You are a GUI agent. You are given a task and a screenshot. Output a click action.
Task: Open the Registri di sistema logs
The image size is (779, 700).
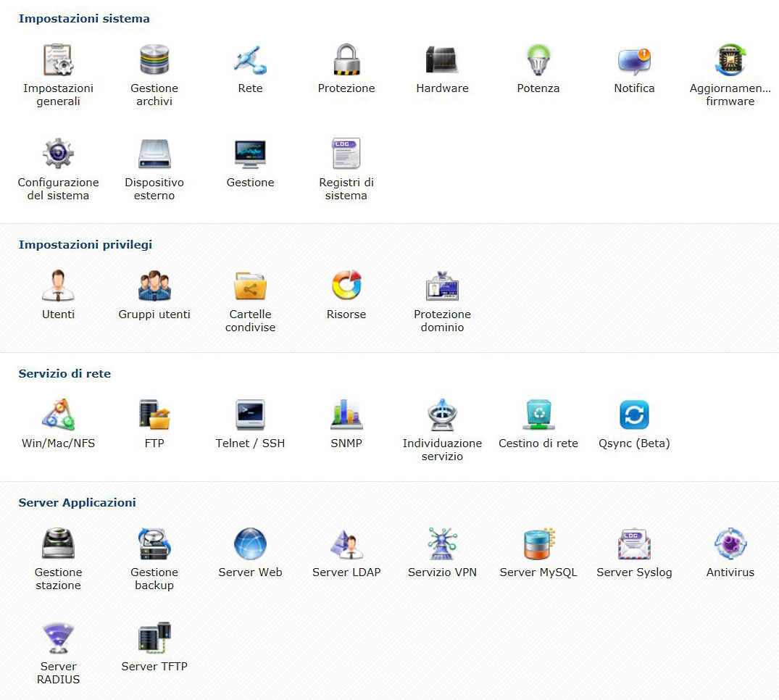[346, 154]
